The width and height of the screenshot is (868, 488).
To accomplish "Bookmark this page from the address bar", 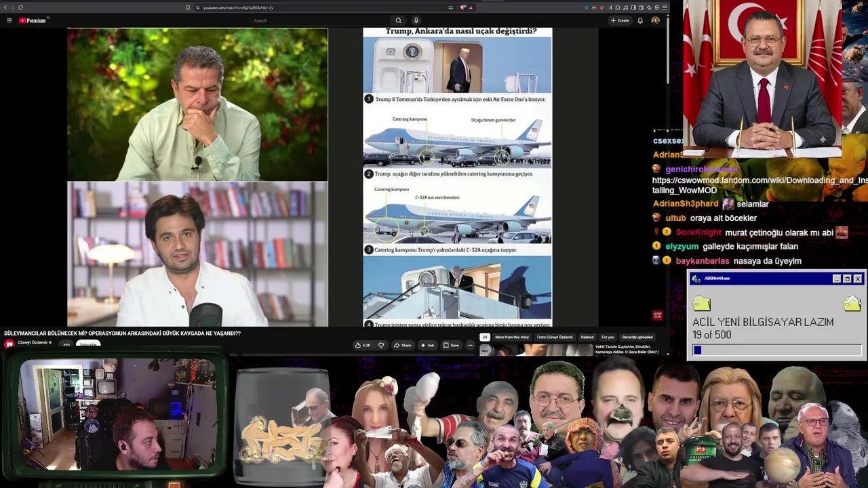I will (x=188, y=7).
